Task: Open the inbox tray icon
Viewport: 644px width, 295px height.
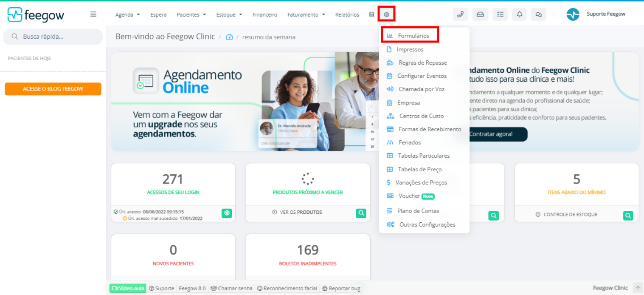Action: (480, 14)
